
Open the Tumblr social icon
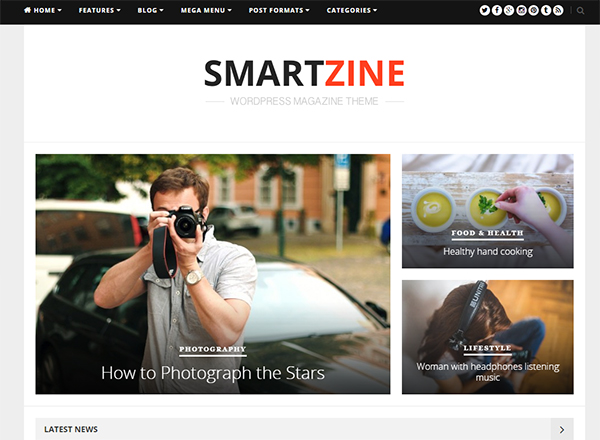pyautogui.click(x=546, y=10)
